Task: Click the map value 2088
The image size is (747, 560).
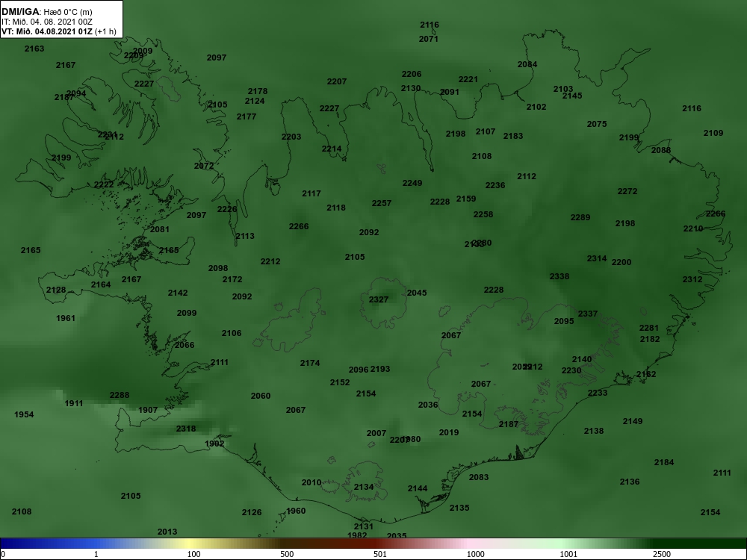Action: [x=661, y=150]
